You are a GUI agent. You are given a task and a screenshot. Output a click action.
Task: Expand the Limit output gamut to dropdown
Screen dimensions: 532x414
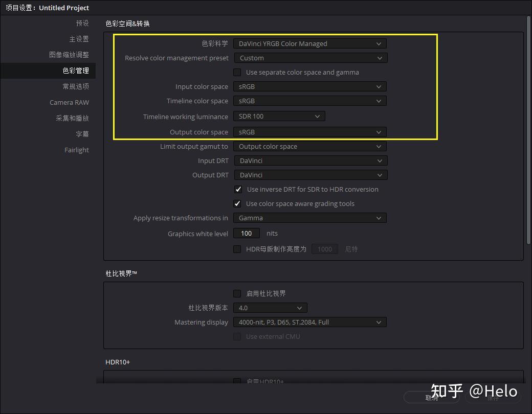(309, 146)
